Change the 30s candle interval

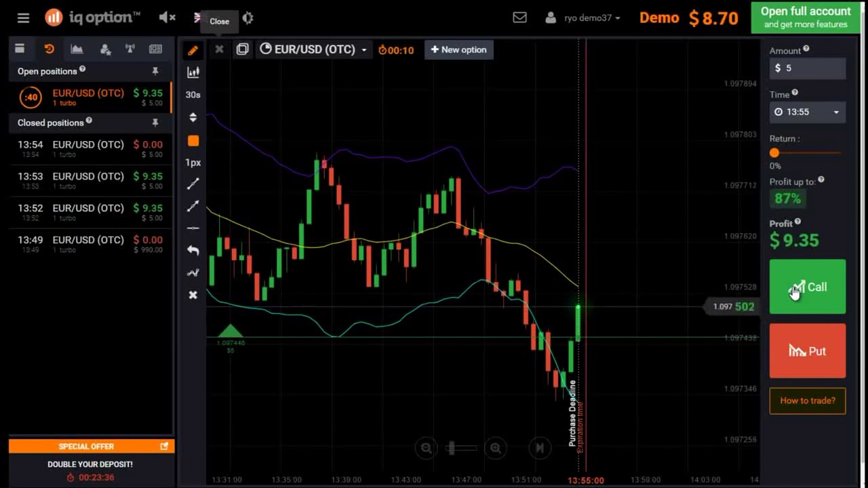[x=193, y=94]
